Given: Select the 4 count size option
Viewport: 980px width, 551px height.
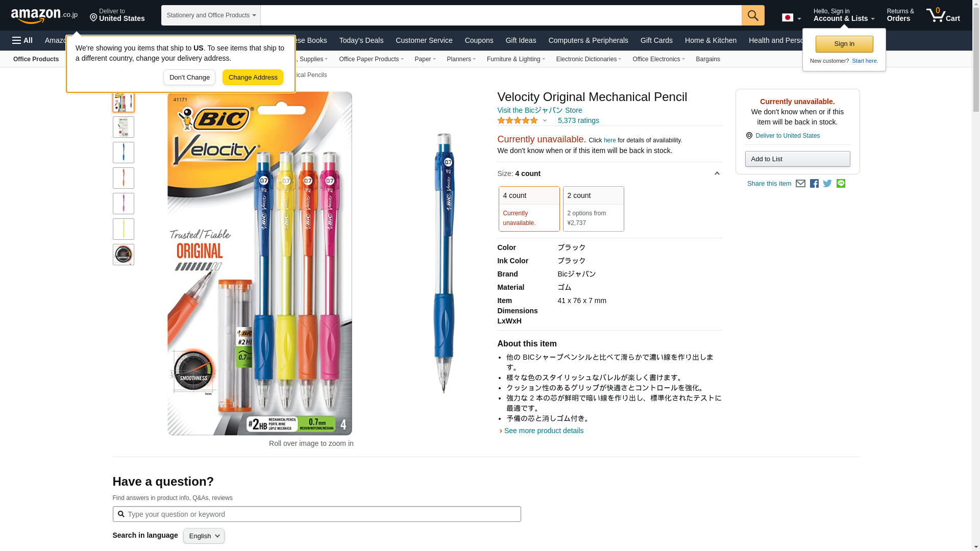Looking at the screenshot, I should pyautogui.click(x=529, y=209).
